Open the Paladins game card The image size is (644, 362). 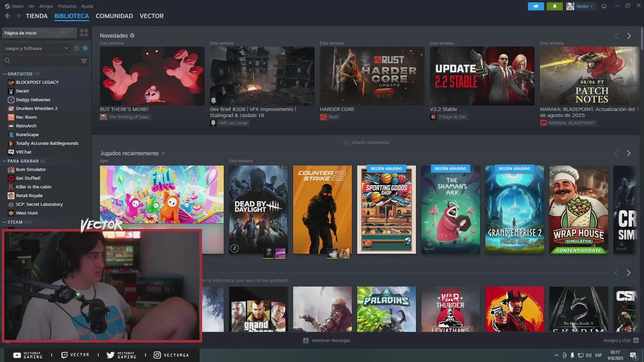[x=386, y=309]
